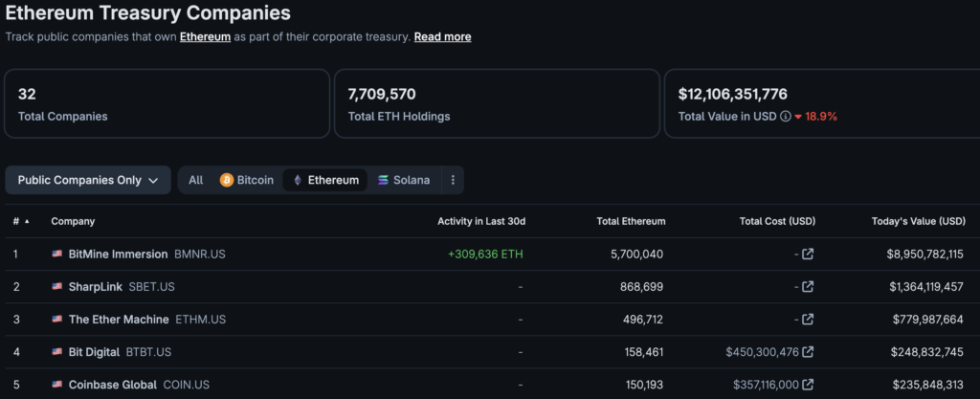Click the 150,193 total Ethereum cell
Screen dimensions: 980x399
pyautogui.click(x=644, y=384)
